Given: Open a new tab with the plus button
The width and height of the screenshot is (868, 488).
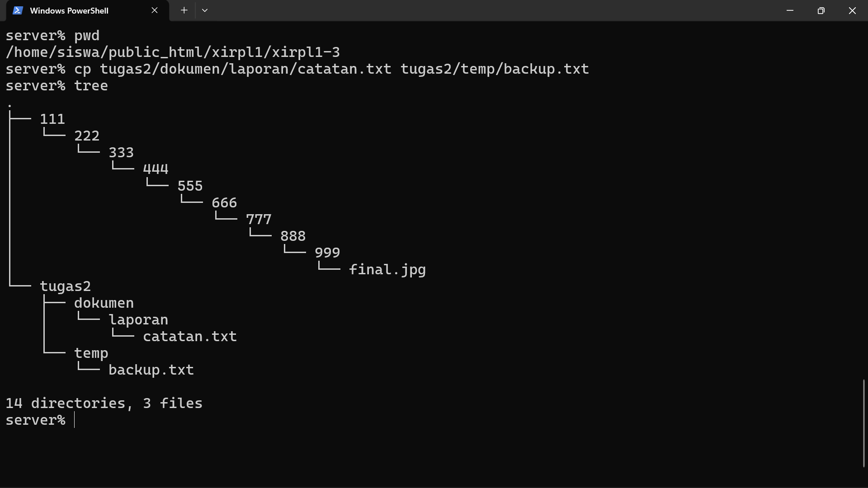Looking at the screenshot, I should [x=184, y=10].
